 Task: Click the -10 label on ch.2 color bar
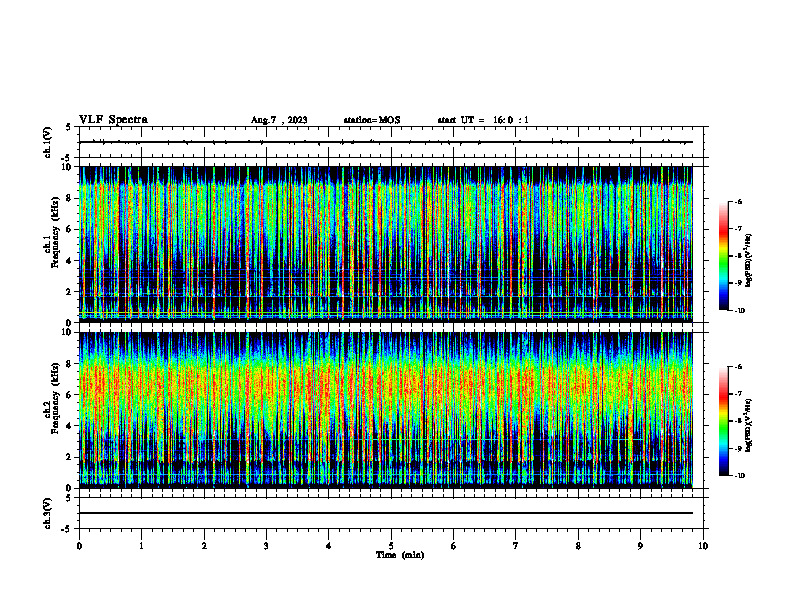(740, 476)
